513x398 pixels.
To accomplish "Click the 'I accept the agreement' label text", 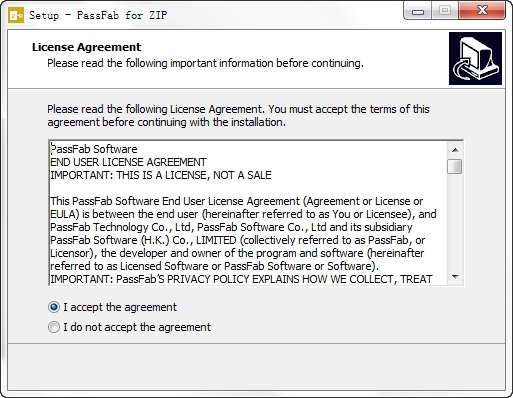I will pyautogui.click(x=120, y=307).
